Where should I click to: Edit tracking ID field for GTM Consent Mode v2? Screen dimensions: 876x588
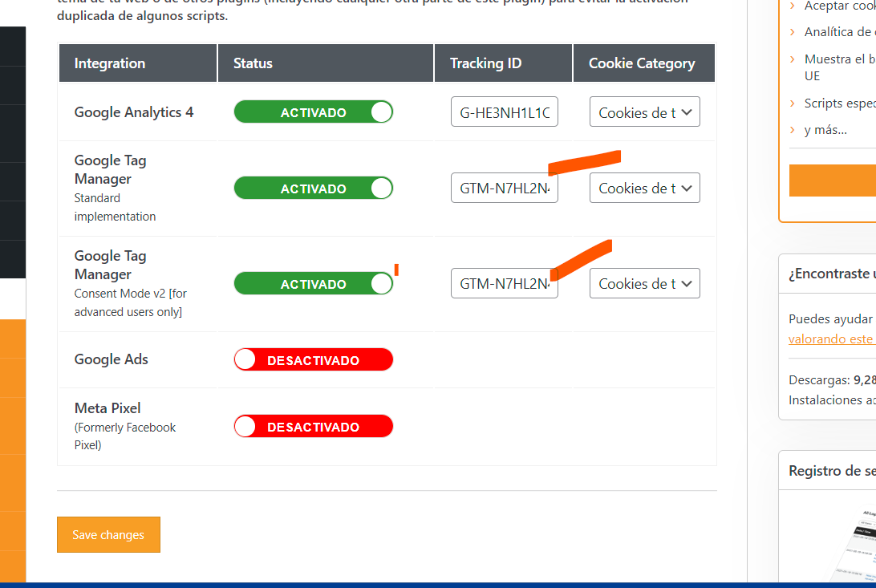pos(505,283)
